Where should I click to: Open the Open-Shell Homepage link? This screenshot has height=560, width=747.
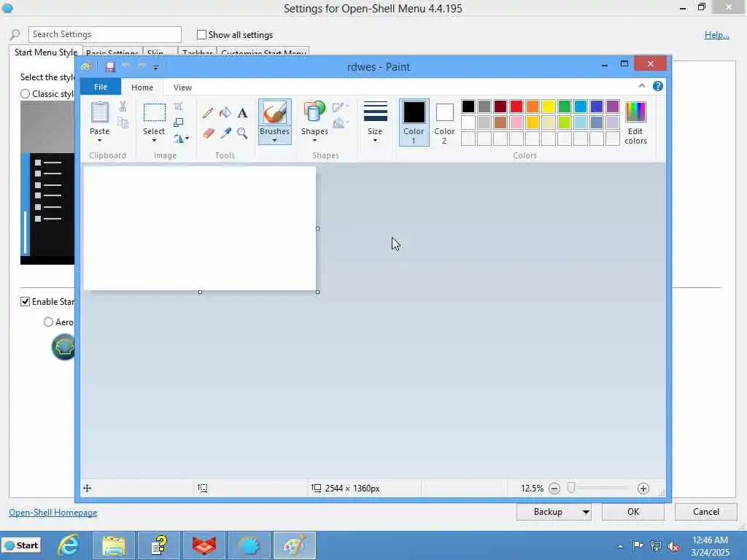point(53,513)
